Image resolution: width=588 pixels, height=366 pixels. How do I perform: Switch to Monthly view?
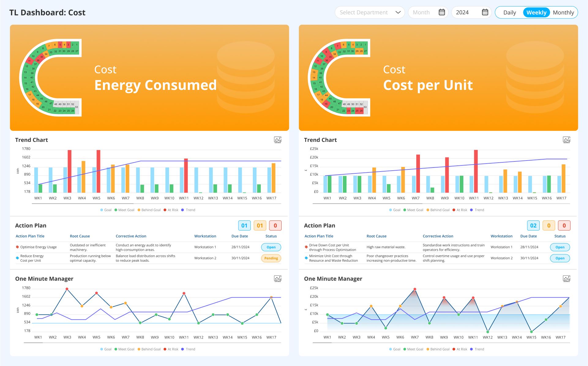(x=564, y=12)
